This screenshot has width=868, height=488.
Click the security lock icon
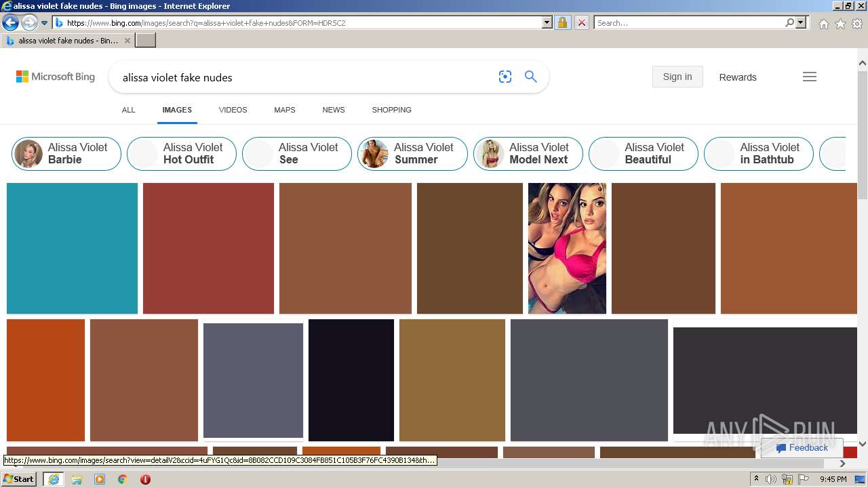[562, 22]
